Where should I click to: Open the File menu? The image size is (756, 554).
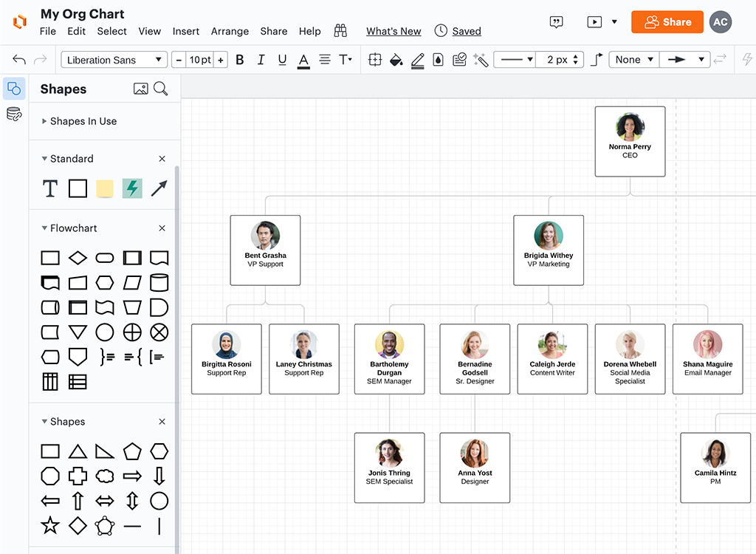point(48,31)
